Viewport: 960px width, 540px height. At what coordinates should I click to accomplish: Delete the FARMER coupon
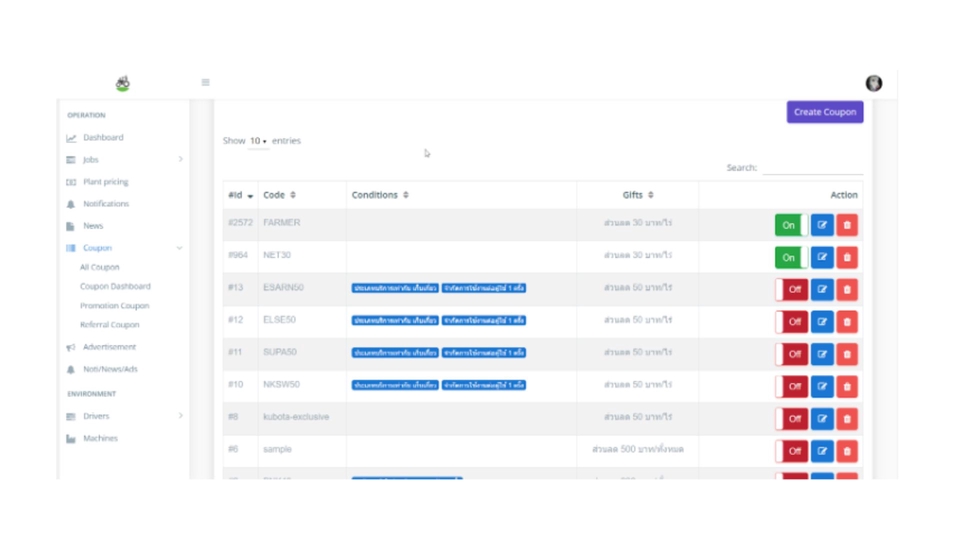[847, 225]
